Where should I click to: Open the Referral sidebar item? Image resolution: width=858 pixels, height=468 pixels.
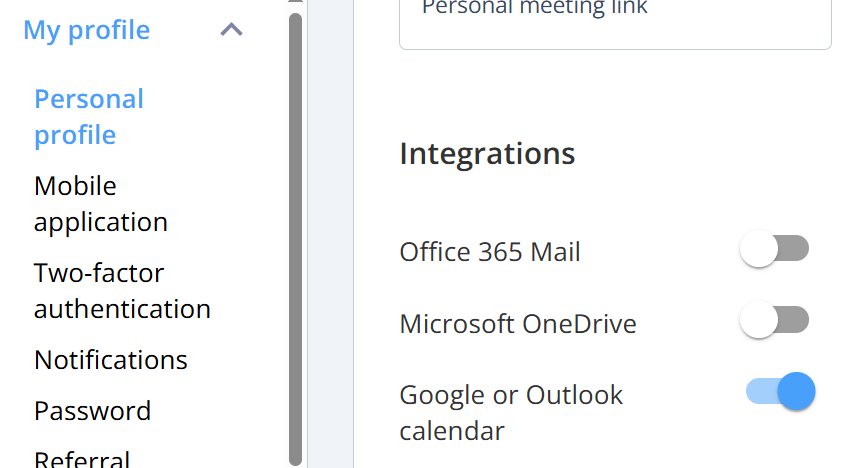[82, 459]
